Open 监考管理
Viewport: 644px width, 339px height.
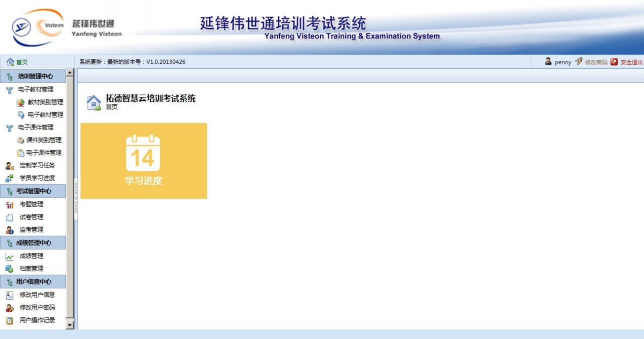pos(31,230)
